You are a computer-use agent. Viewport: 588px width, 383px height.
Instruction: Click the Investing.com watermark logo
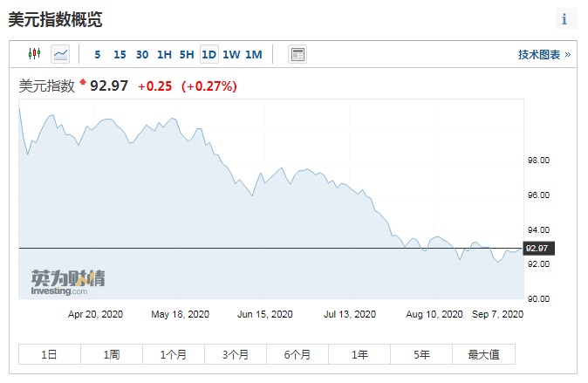(x=68, y=283)
